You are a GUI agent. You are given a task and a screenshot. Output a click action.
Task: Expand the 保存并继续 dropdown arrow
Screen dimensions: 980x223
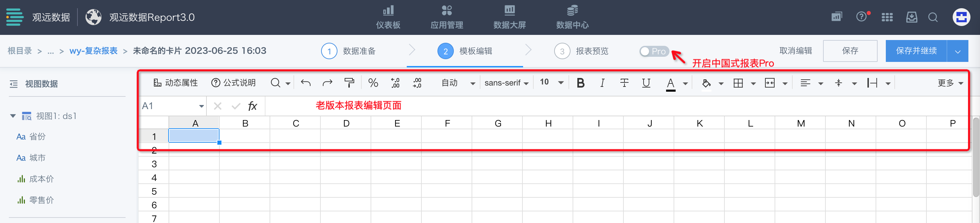957,51
